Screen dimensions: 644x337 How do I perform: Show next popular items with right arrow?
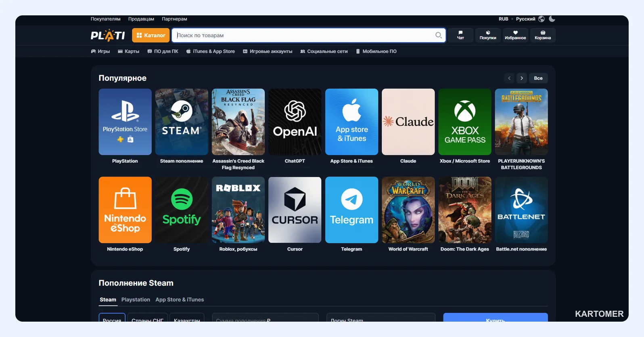tap(522, 78)
